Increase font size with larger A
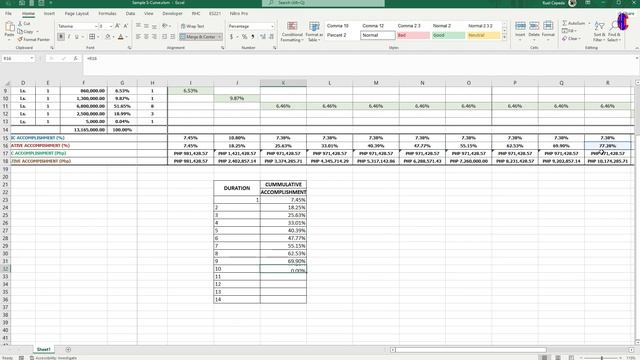640x360 pixels. [x=118, y=26]
